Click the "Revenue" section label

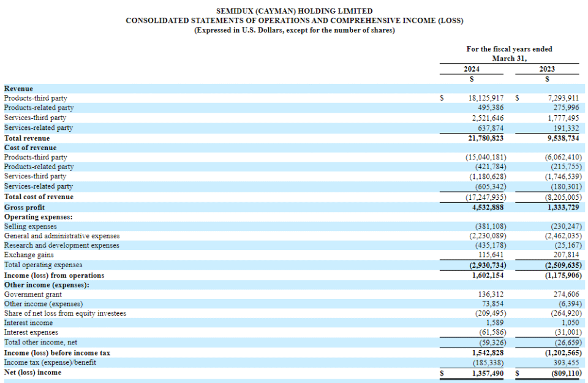click(x=18, y=89)
